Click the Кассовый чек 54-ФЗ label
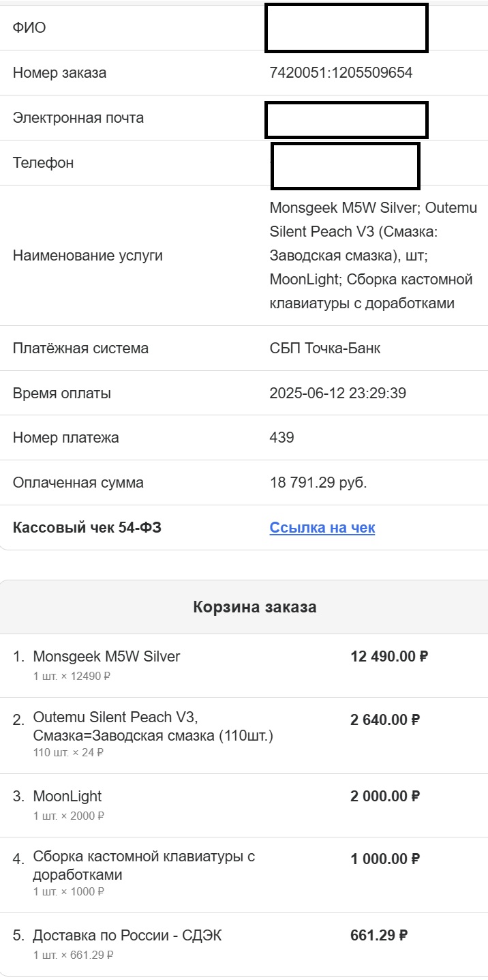Image resolution: width=488 pixels, height=980 pixels. pos(87,528)
